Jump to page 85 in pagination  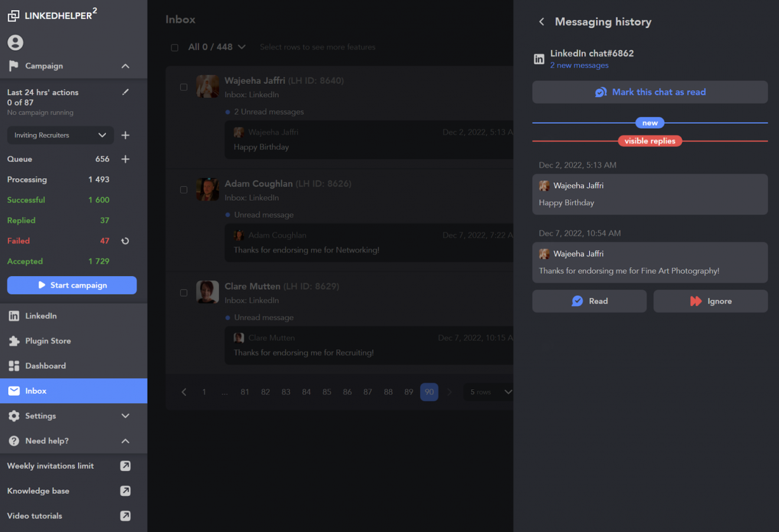pos(326,392)
